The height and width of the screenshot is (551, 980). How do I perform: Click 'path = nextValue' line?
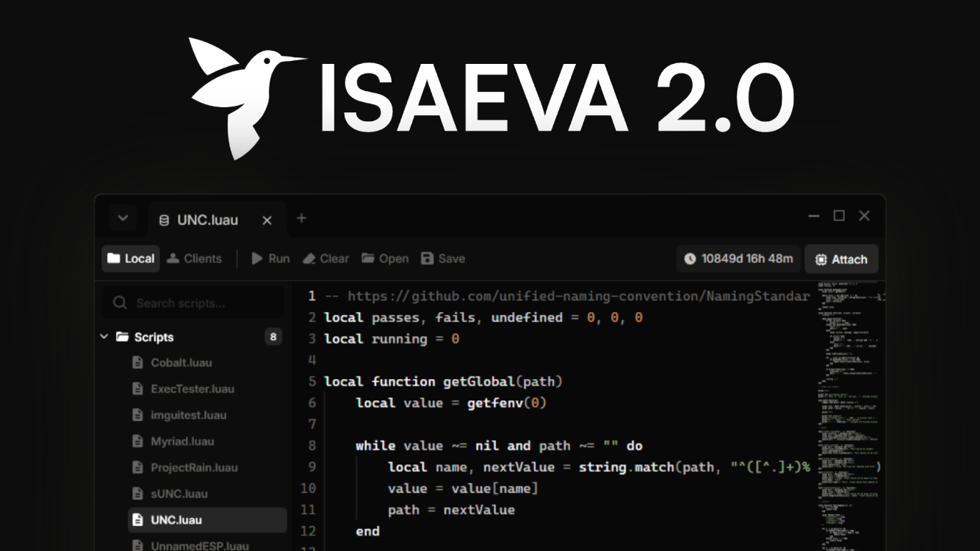pyautogui.click(x=451, y=510)
